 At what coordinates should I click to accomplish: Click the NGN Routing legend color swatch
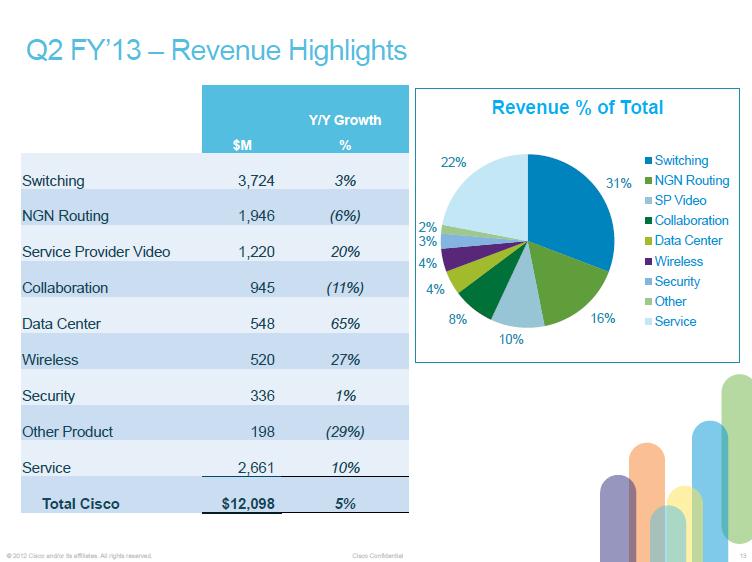[x=647, y=181]
